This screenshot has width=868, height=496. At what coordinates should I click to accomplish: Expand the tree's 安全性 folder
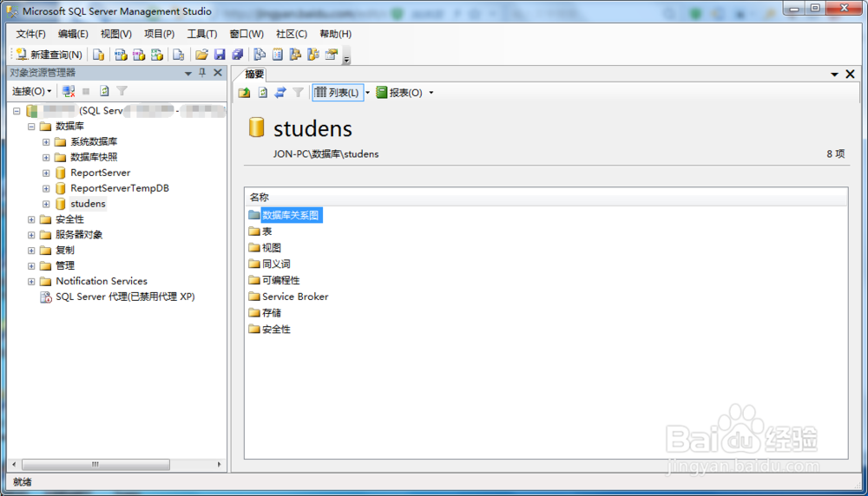coord(31,219)
